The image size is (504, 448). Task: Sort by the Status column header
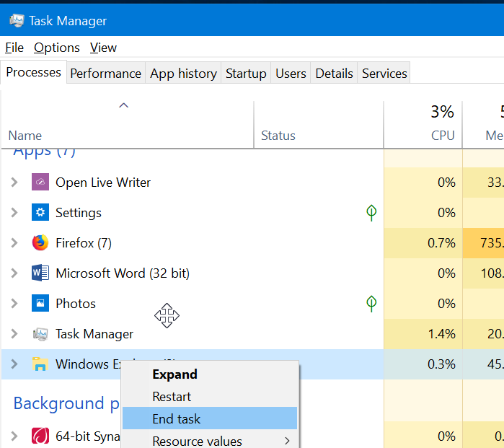click(278, 136)
